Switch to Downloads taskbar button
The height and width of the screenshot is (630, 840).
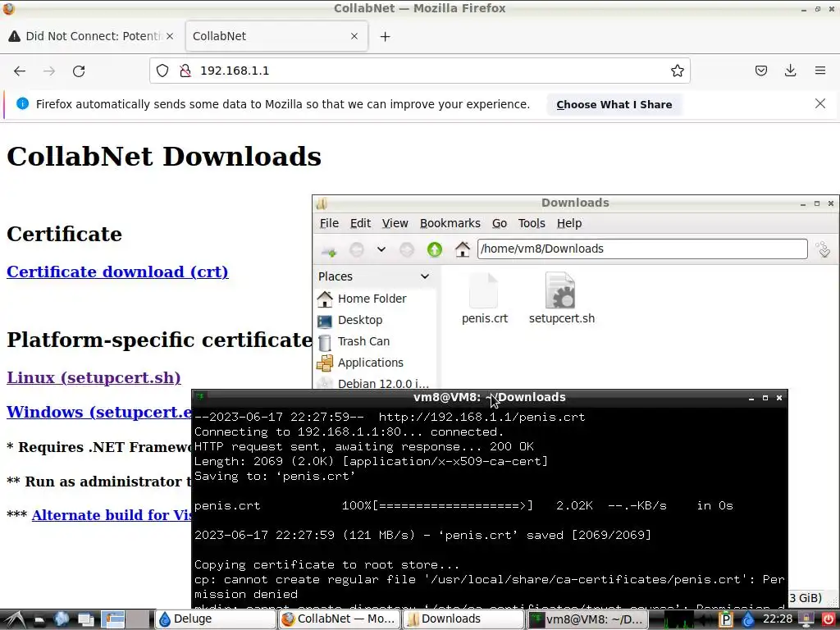click(463, 619)
